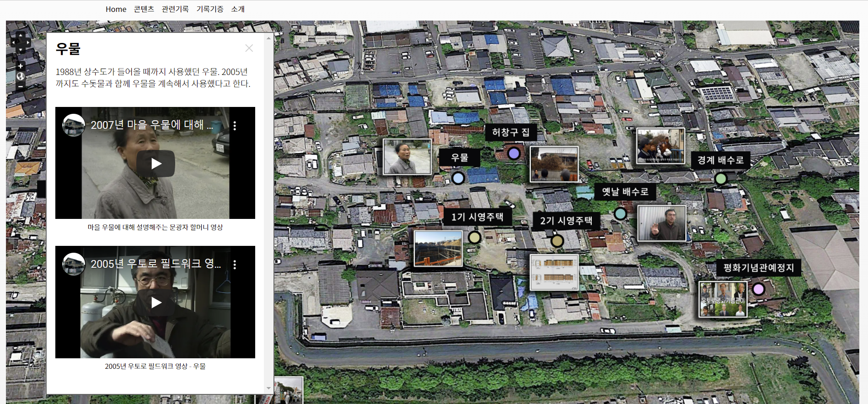Close the 우물 info panel
This screenshot has width=868, height=404.
point(249,48)
